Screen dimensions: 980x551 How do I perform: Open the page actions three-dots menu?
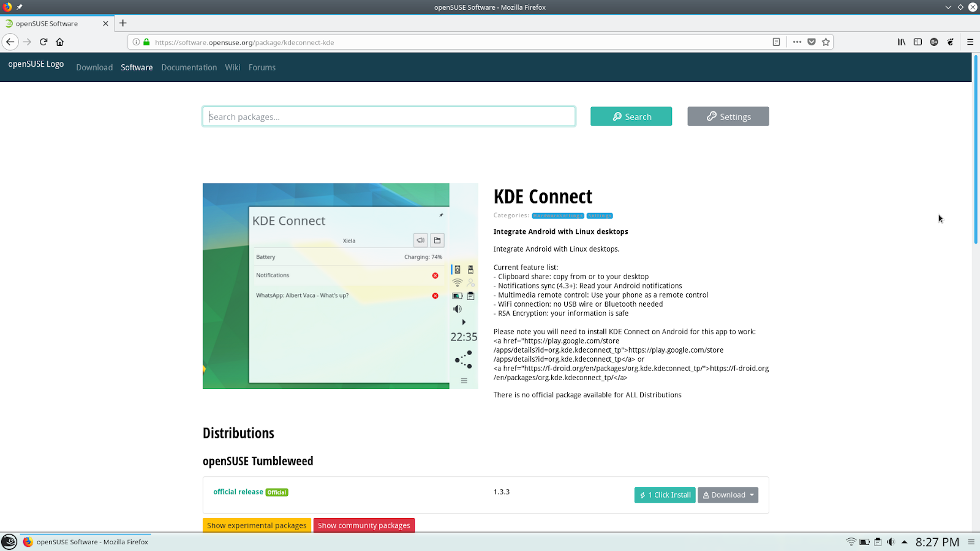[797, 42]
